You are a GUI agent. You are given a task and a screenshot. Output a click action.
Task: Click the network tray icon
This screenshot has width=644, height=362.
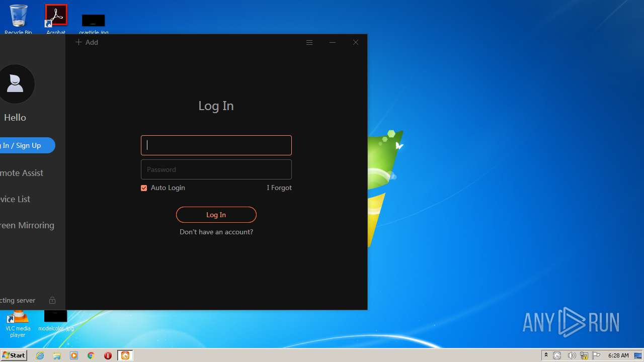click(x=584, y=355)
